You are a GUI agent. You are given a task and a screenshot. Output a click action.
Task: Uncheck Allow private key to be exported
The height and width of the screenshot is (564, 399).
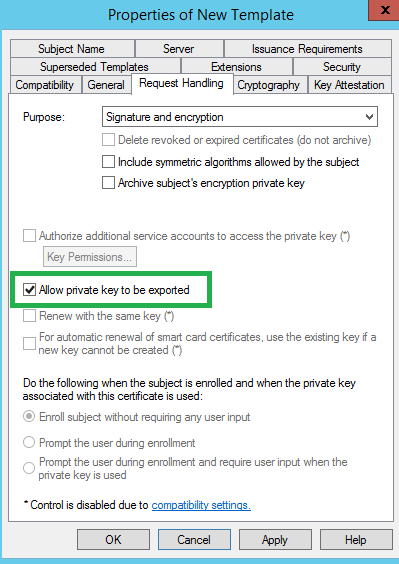[x=30, y=290]
